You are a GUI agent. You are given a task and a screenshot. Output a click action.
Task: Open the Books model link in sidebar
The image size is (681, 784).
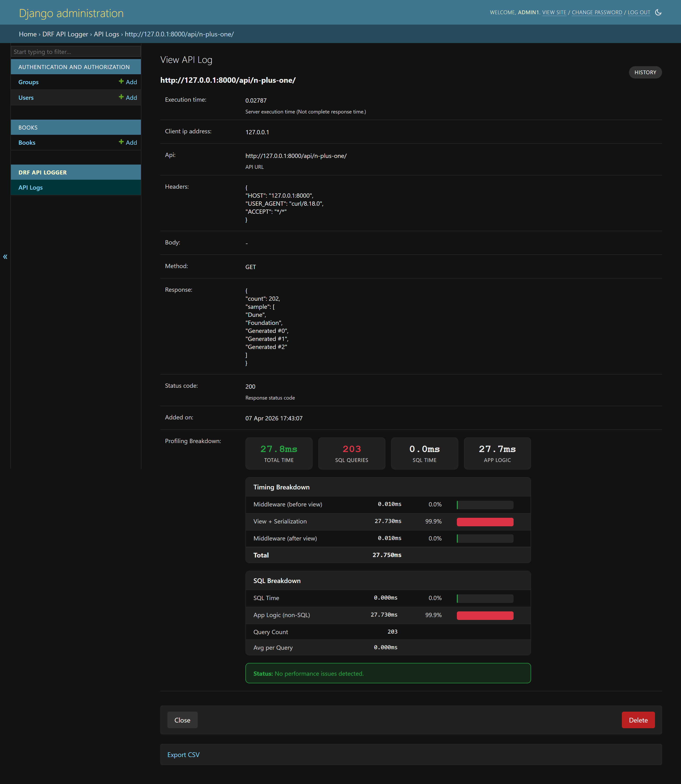tap(27, 143)
